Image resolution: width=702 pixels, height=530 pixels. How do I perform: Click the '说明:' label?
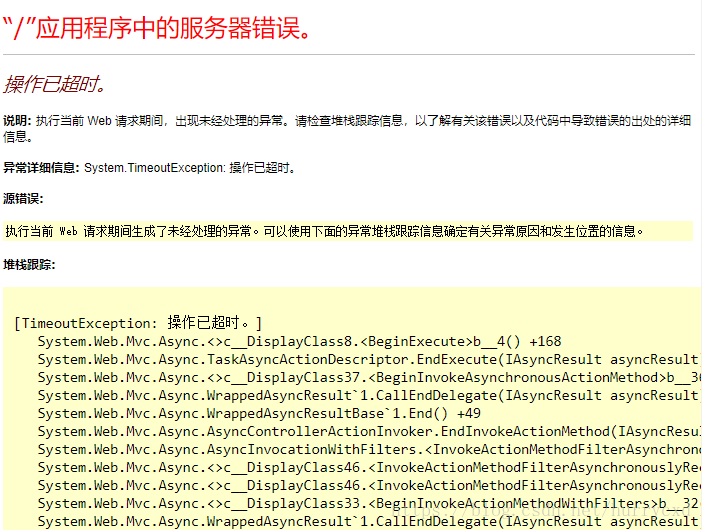(x=17, y=121)
